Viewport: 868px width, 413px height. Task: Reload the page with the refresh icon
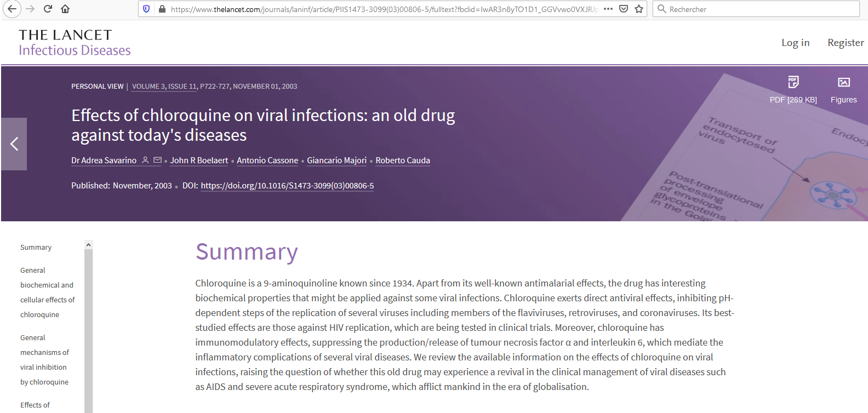(48, 9)
